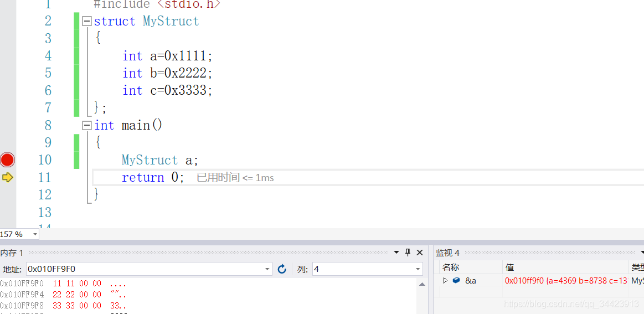Collapse the int main() code block
Image resolution: width=644 pixels, height=314 pixels.
[x=87, y=125]
